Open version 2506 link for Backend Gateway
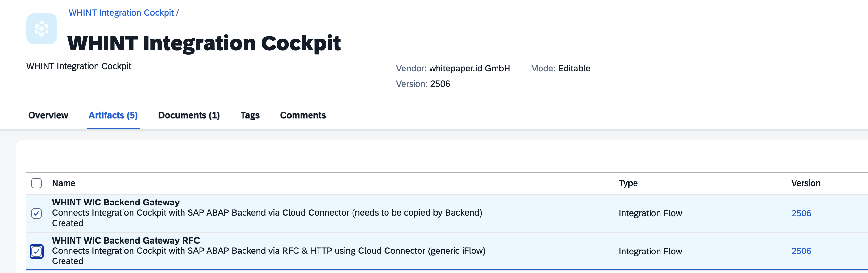868x273 pixels. coord(801,213)
